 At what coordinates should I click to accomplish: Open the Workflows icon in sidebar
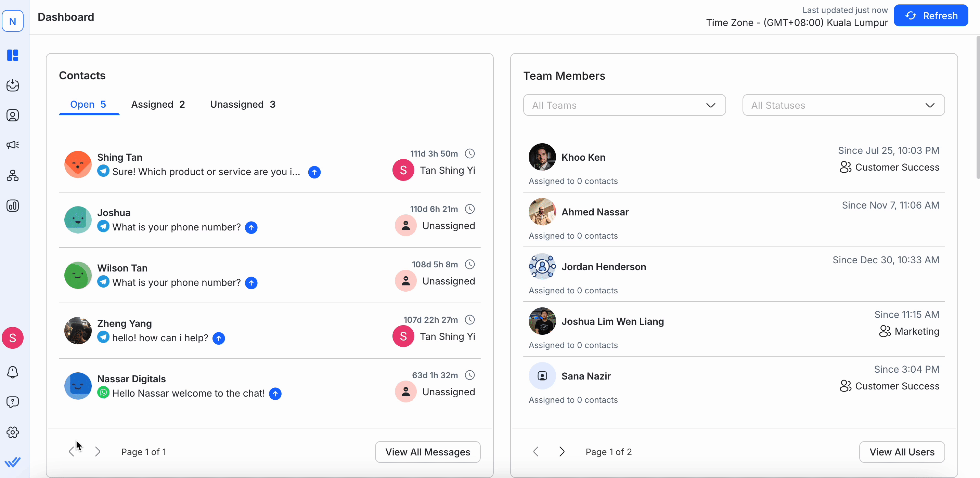point(13,175)
